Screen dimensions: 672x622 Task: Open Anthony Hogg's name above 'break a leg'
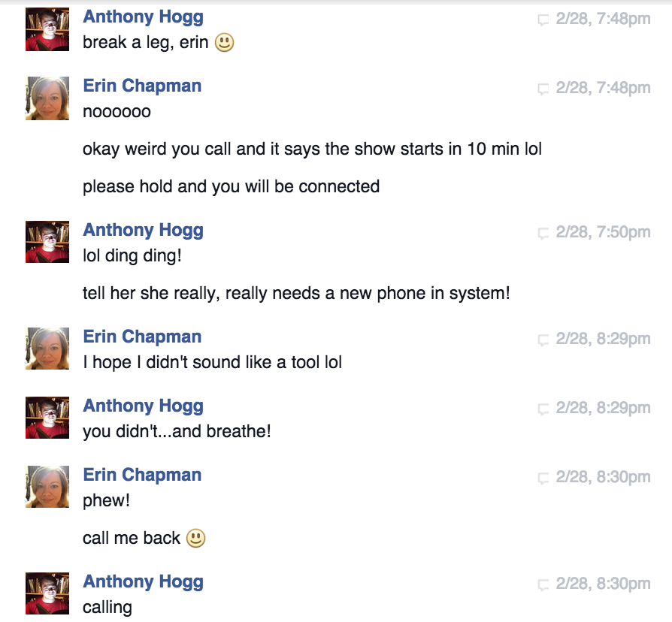[143, 17]
